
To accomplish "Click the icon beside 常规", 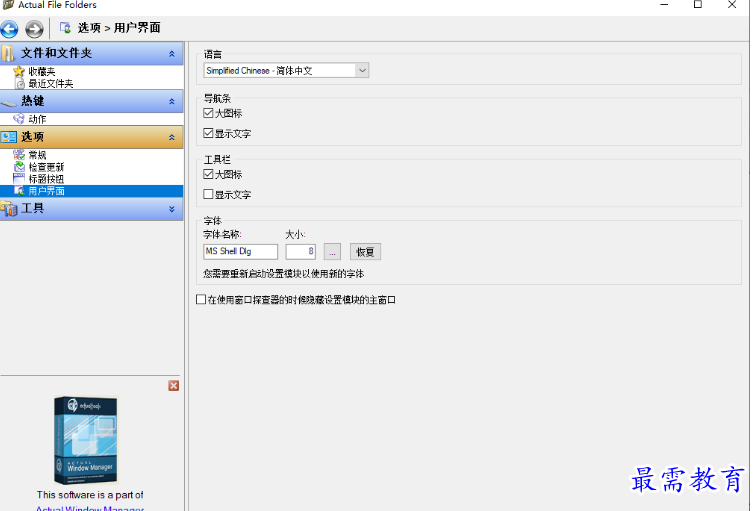I will point(19,155).
